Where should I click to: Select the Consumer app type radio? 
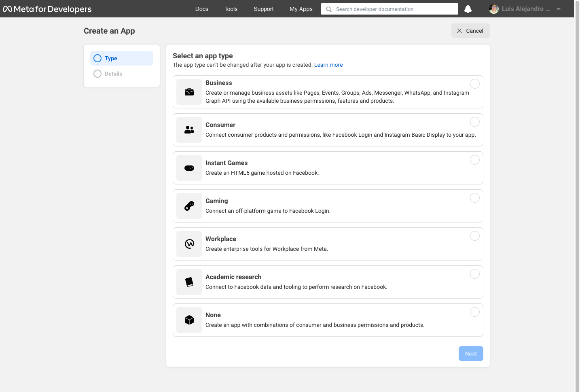click(x=475, y=122)
